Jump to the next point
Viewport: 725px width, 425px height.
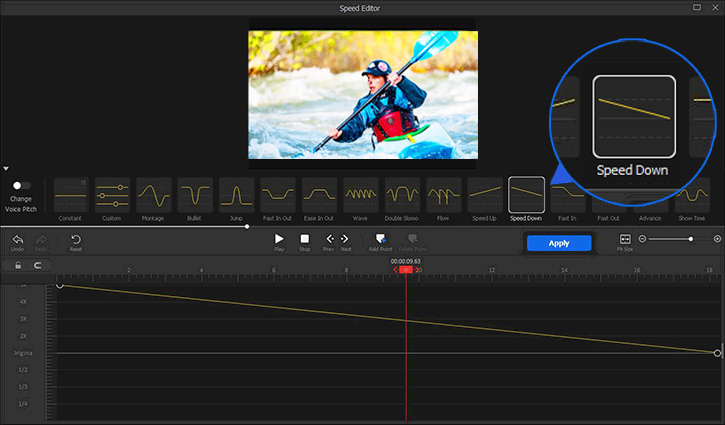click(345, 239)
